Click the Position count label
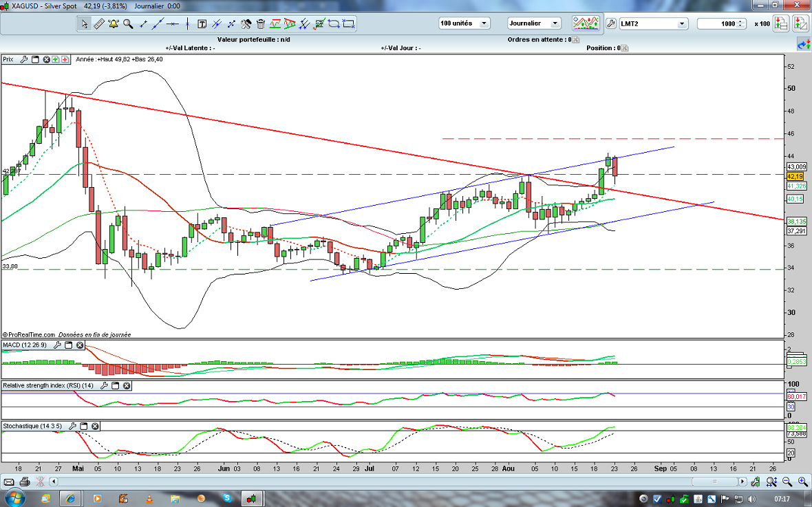812x507 pixels. 603,48
